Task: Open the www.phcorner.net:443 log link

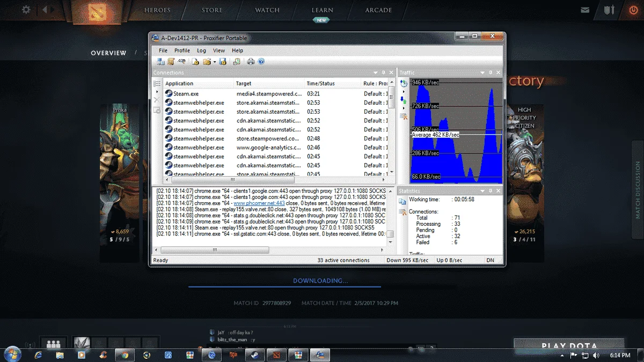Action: point(259,204)
